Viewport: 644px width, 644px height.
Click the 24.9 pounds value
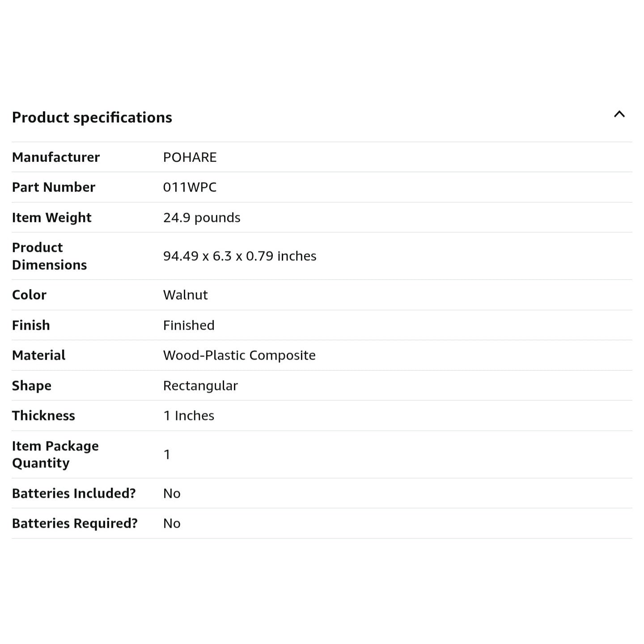[x=202, y=218]
